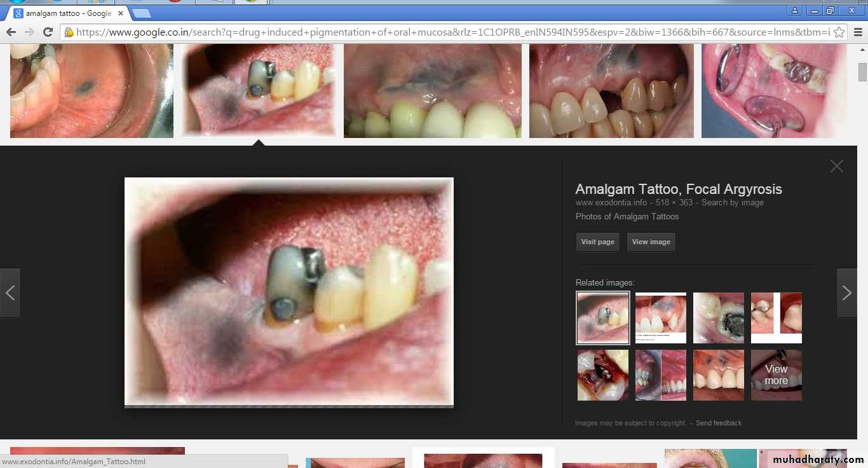Click the View image button
Viewport: 868px width, 468px height.
tap(651, 242)
